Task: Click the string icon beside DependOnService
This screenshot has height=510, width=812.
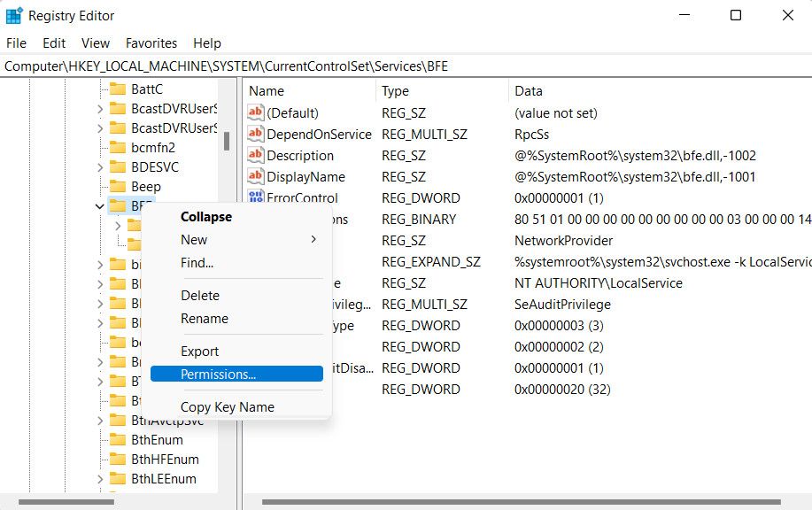Action: coord(255,134)
